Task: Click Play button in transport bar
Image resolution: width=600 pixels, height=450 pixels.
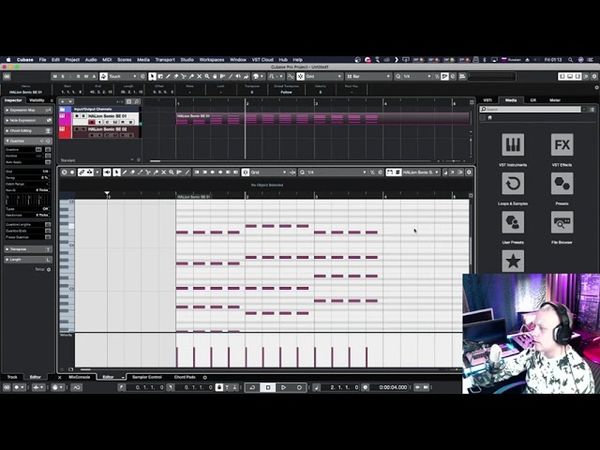Action: tap(284, 388)
